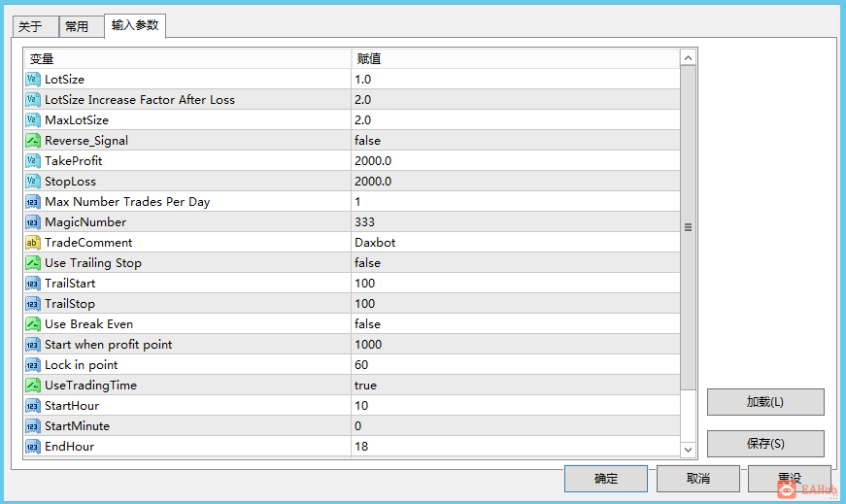Click the StartHour integer icon
Viewport: 846px width, 504px height.
pos(33,406)
